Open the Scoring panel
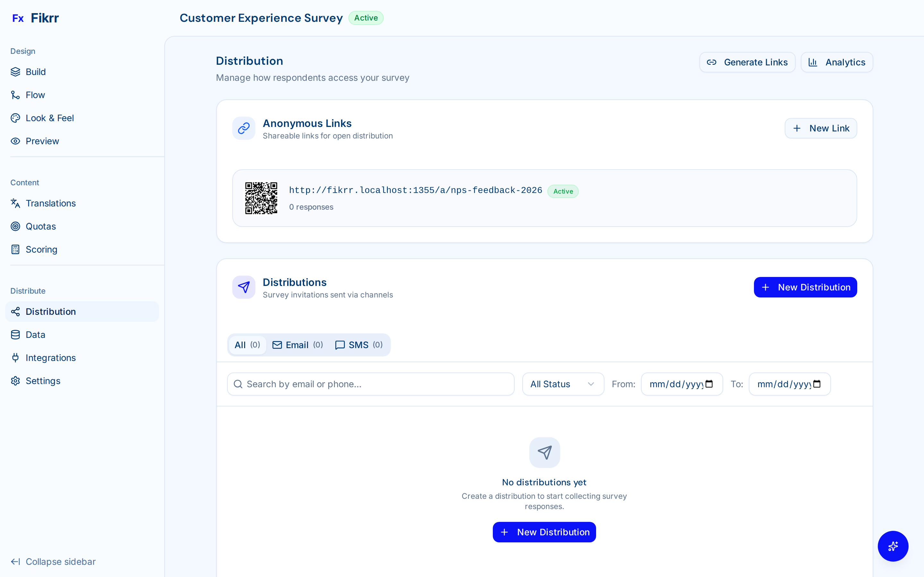The height and width of the screenshot is (577, 924). (41, 249)
